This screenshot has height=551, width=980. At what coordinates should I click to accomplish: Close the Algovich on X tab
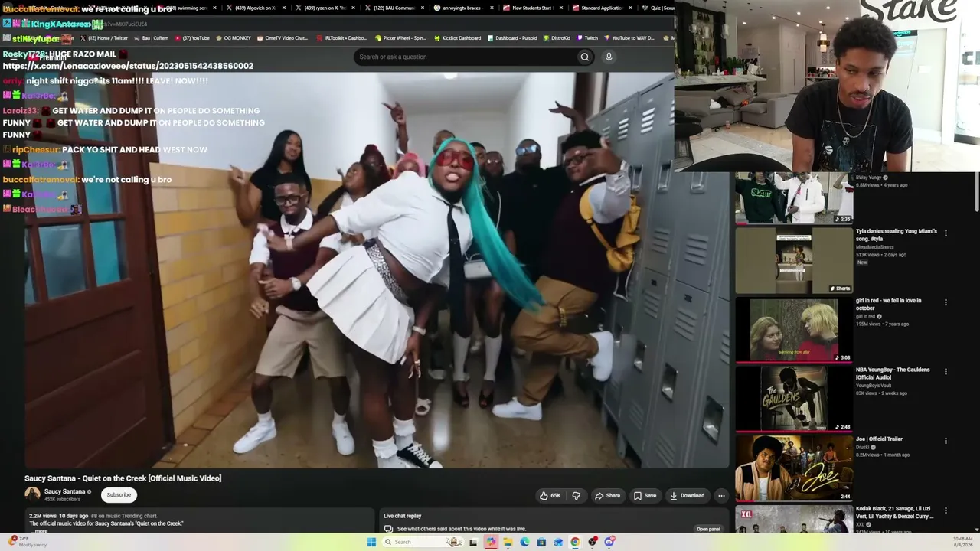coord(284,8)
